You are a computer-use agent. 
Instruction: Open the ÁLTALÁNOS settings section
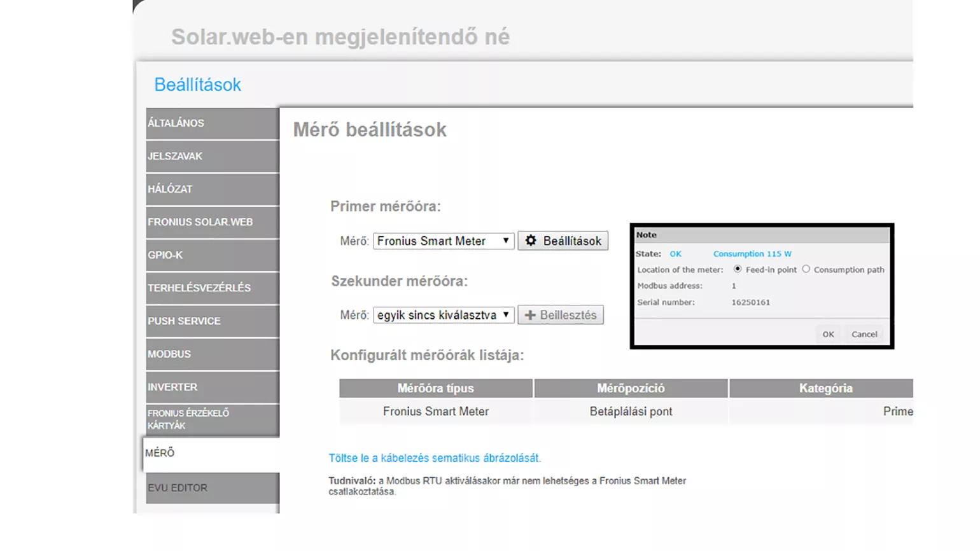click(x=212, y=123)
